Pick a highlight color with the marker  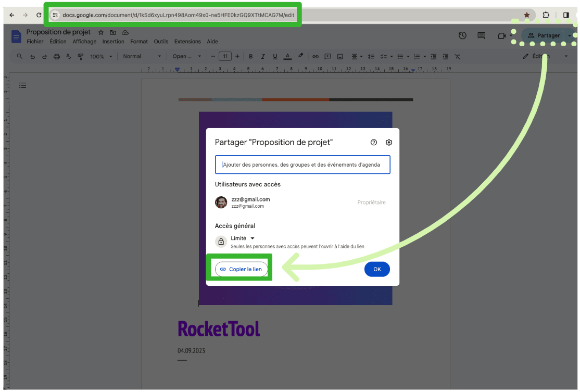(300, 56)
